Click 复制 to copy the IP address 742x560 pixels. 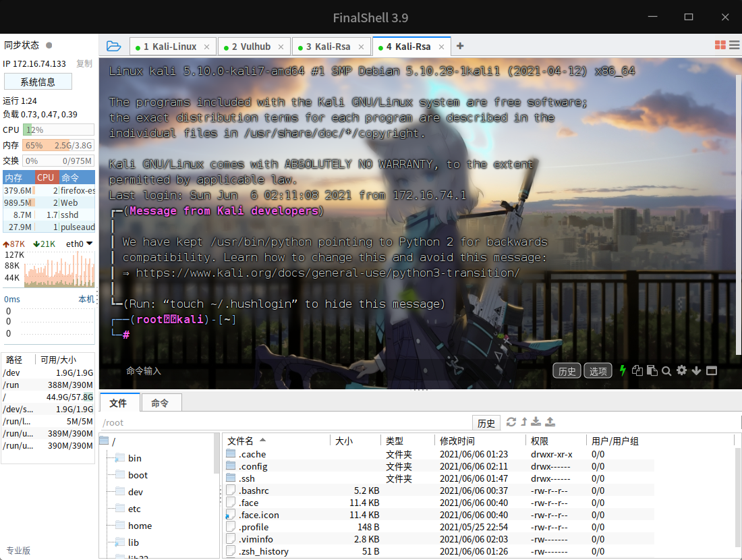tap(84, 64)
